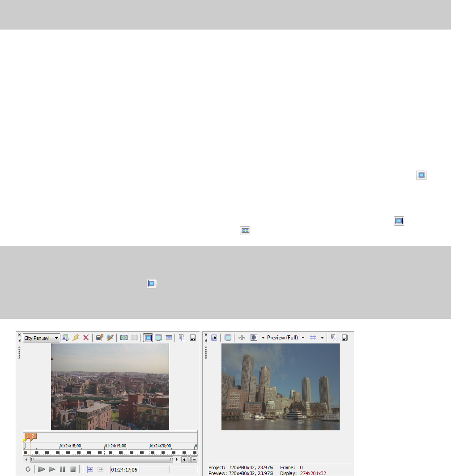Screen dimensions: 451x476
Task: Pause Trimmer playback
Action: pyautogui.click(x=63, y=469)
